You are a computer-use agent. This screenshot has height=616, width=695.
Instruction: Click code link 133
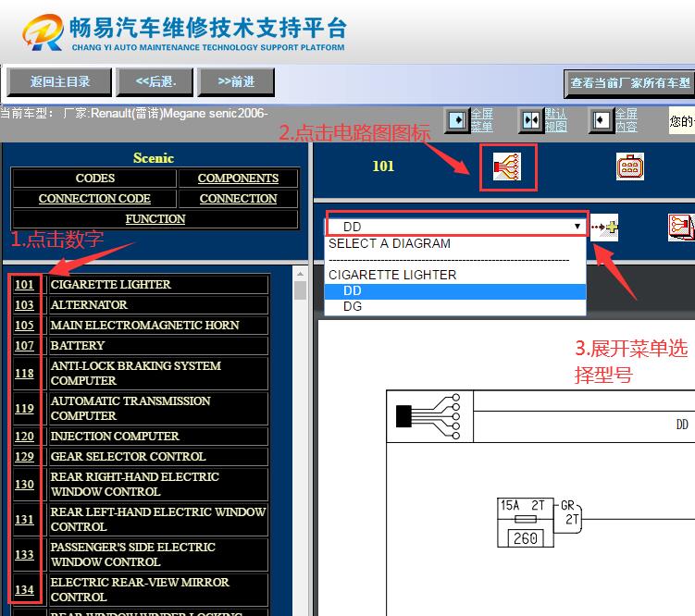pyautogui.click(x=24, y=554)
